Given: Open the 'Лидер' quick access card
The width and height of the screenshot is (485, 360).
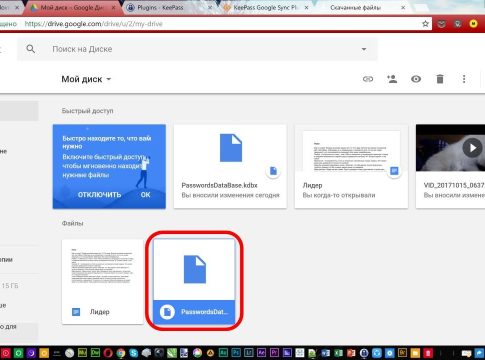Looking at the screenshot, I should pyautogui.click(x=351, y=166).
